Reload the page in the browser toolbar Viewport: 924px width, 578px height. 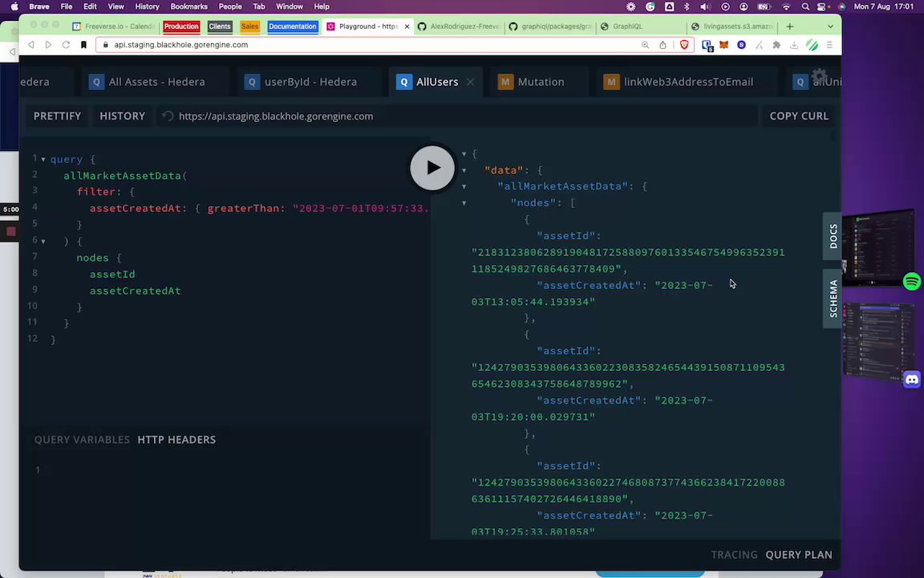(66, 45)
